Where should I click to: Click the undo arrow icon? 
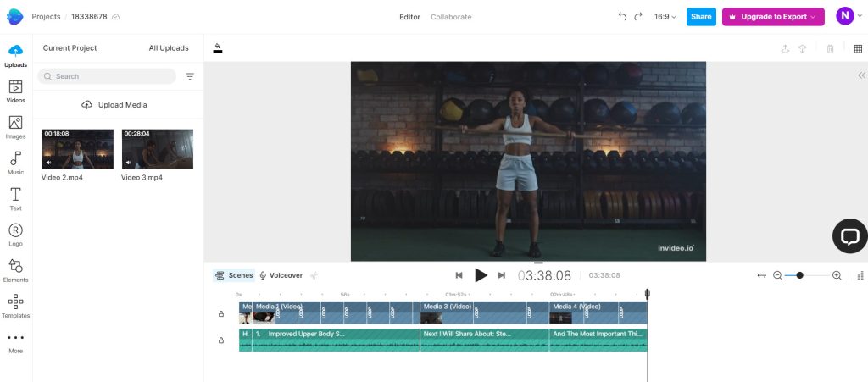pos(623,17)
